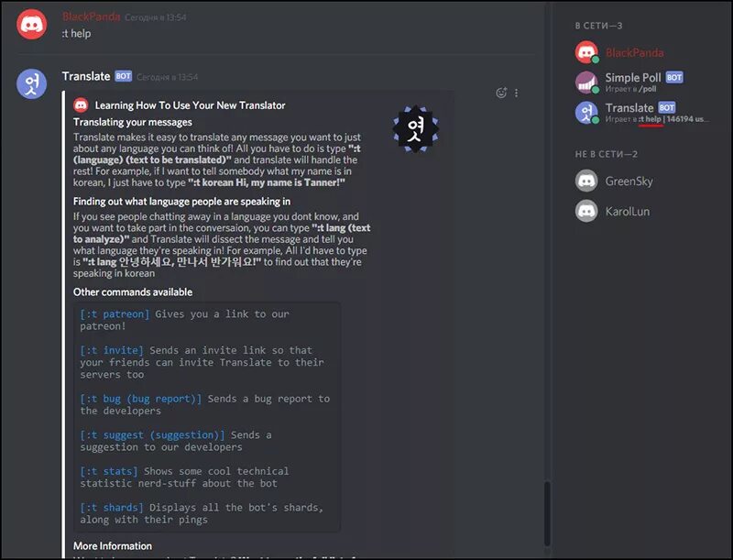Click BOT badge next to Translate in chat

point(124,76)
